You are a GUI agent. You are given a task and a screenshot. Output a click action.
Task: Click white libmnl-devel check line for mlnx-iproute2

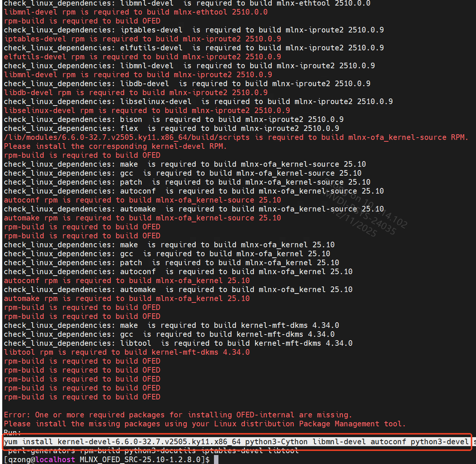coord(189,66)
